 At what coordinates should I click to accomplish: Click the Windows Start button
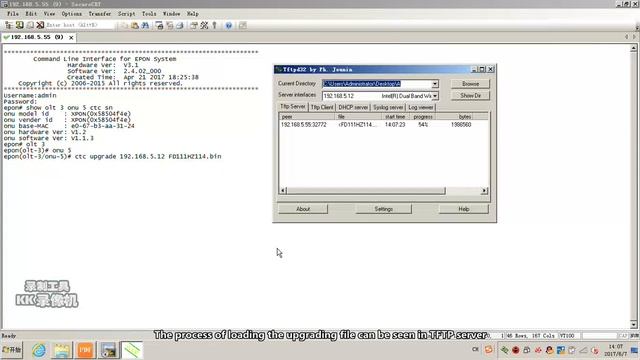pos(12,350)
